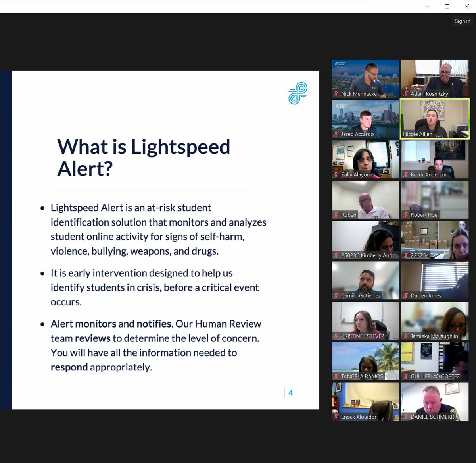The height and width of the screenshot is (463, 476).
Task: Click Camilo Gutierrez's muted mic icon
Action: pyautogui.click(x=336, y=295)
